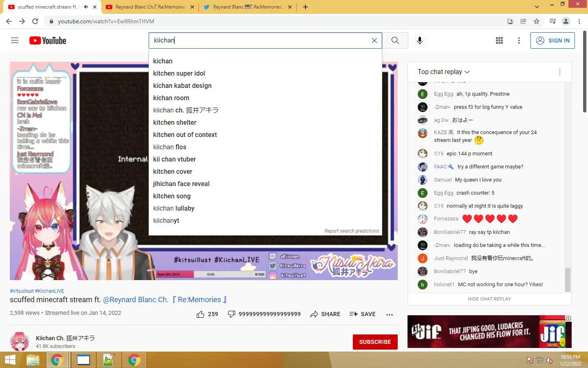Select suggestion 'kiichanyt'
588x368 pixels.
coord(265,220)
